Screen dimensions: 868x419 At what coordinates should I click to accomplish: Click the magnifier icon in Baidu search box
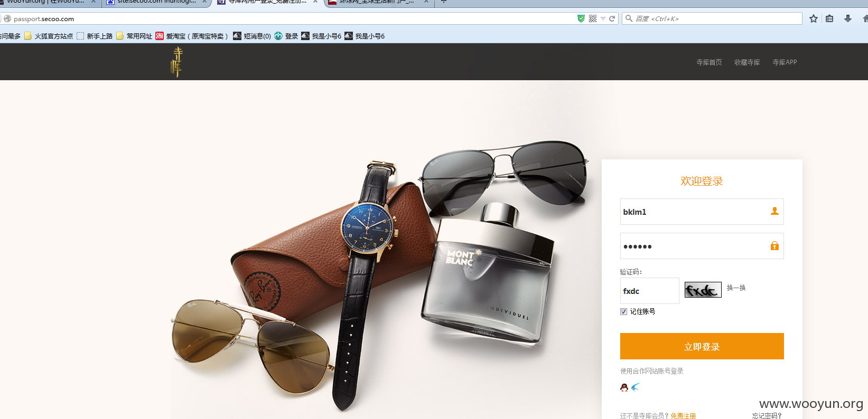pyautogui.click(x=629, y=18)
